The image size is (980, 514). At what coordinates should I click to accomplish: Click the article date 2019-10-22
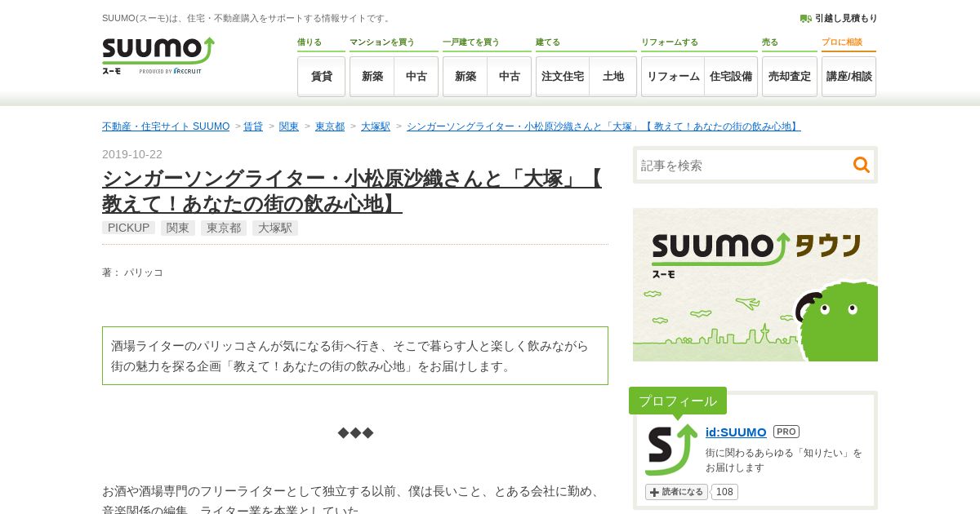click(132, 154)
